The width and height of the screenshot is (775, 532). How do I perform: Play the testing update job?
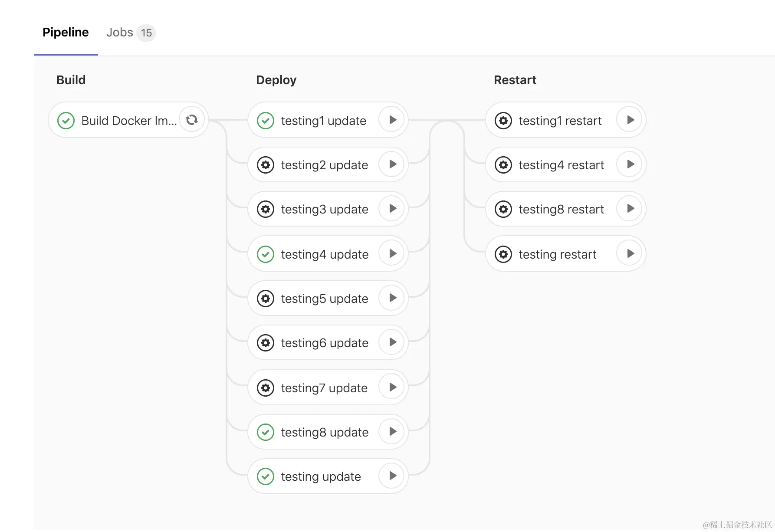point(393,476)
